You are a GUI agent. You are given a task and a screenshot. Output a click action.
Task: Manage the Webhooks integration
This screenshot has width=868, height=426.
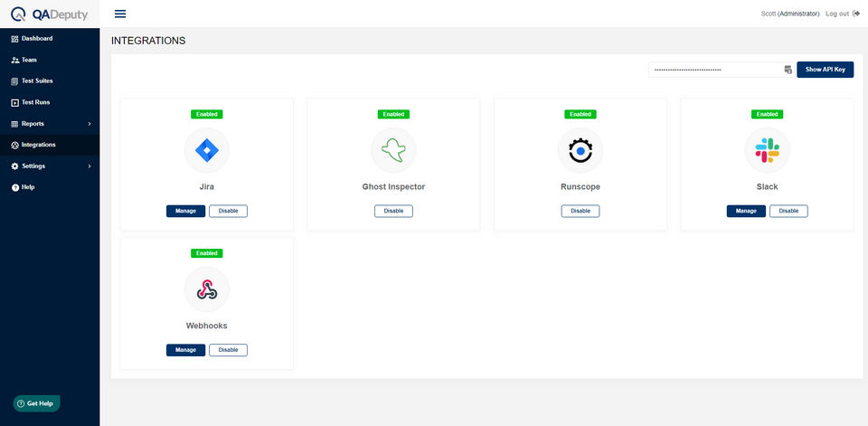(x=186, y=350)
